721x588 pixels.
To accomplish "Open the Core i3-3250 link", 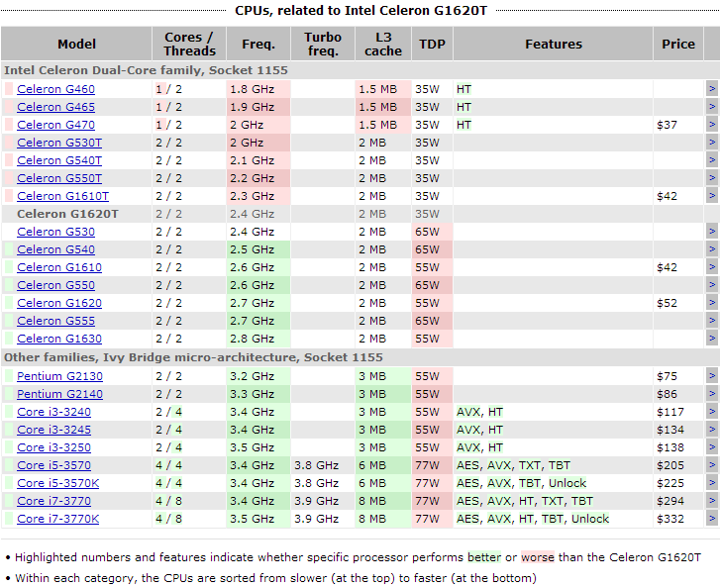I will click(53, 447).
